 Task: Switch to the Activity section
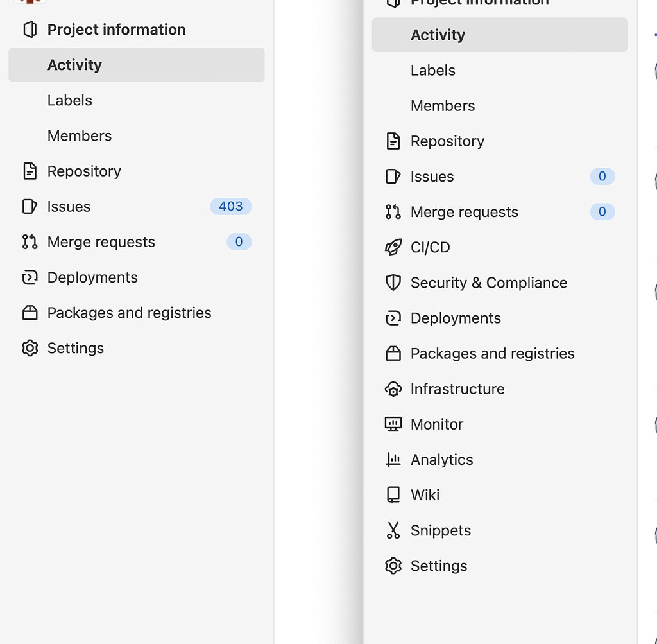[x=74, y=64]
